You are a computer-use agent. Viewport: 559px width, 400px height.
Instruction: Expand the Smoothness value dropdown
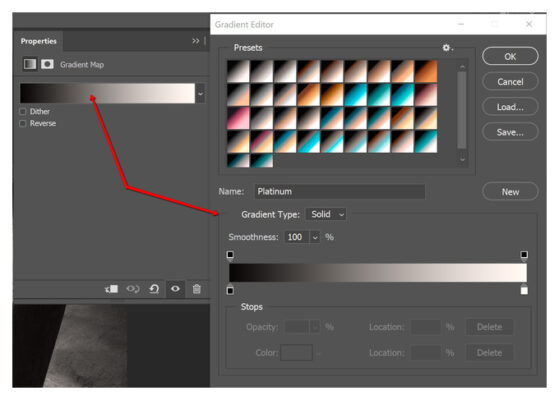click(x=315, y=237)
